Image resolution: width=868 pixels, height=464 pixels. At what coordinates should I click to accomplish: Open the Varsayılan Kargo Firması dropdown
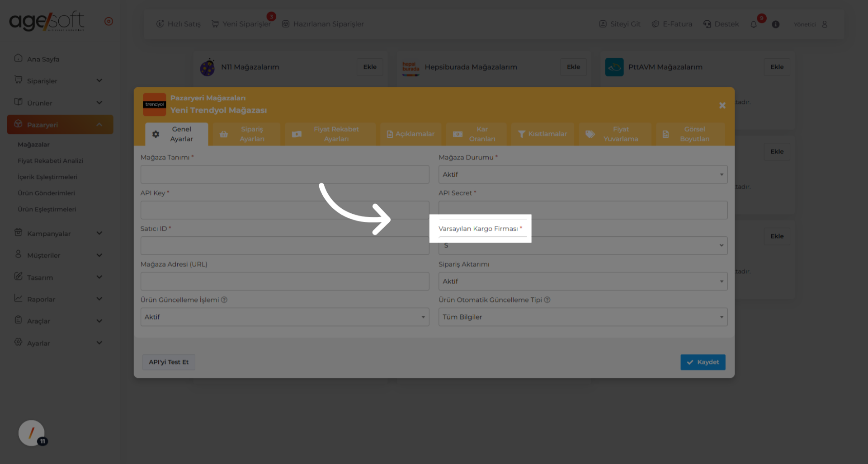[x=583, y=246]
